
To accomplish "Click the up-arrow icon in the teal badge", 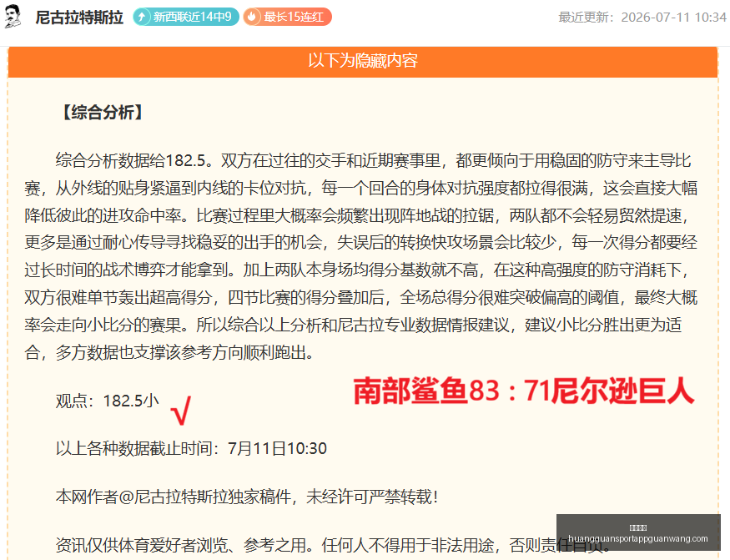I will click(142, 17).
